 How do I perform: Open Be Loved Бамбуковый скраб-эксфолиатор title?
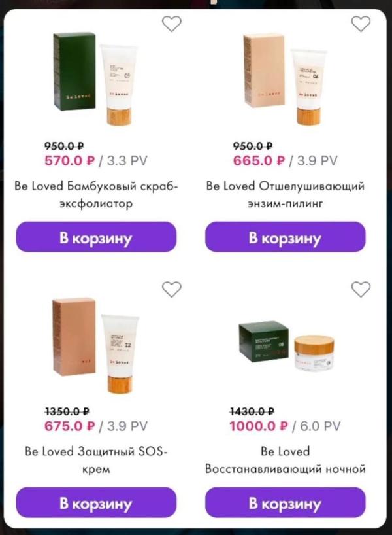(96, 195)
